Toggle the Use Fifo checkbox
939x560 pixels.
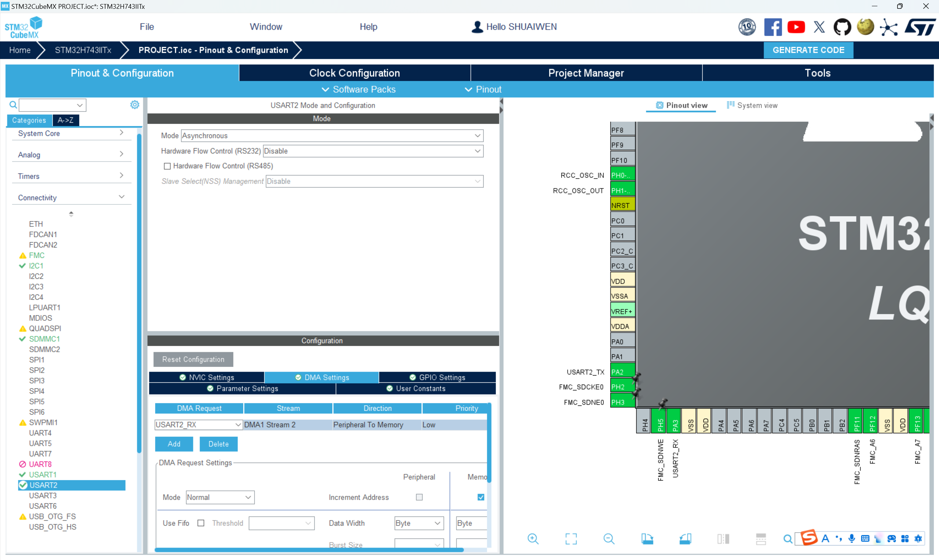[201, 523]
